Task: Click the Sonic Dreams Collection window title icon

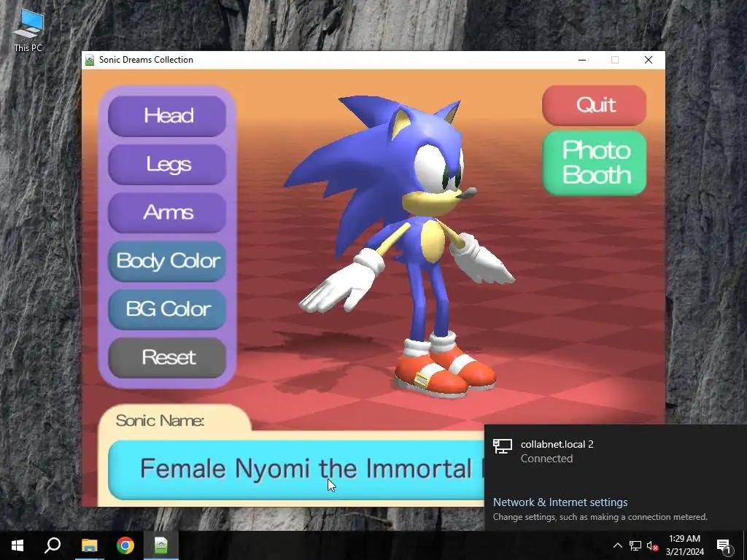Action: pos(90,60)
